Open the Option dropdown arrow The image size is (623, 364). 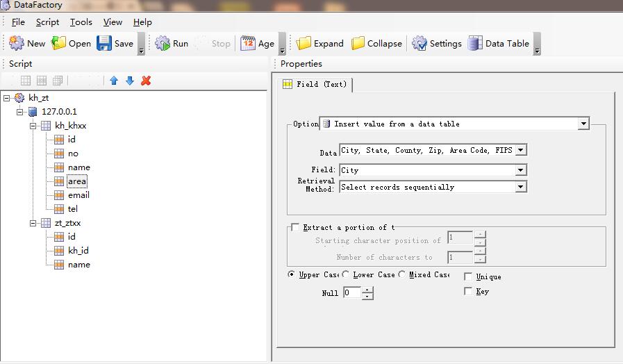click(583, 124)
